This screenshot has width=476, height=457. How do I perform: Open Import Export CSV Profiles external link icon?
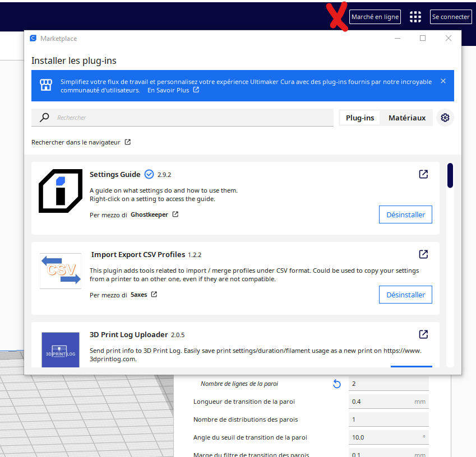[x=423, y=254]
